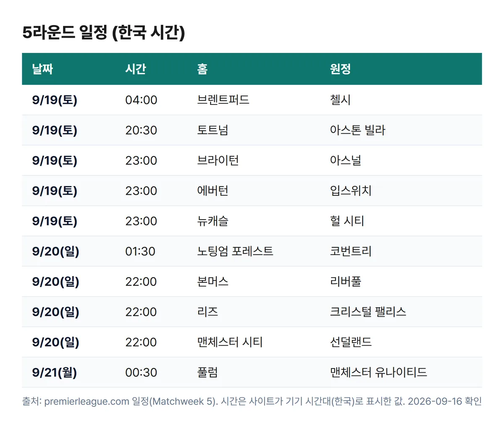Click home team '맨체스터 시티'

(230, 342)
